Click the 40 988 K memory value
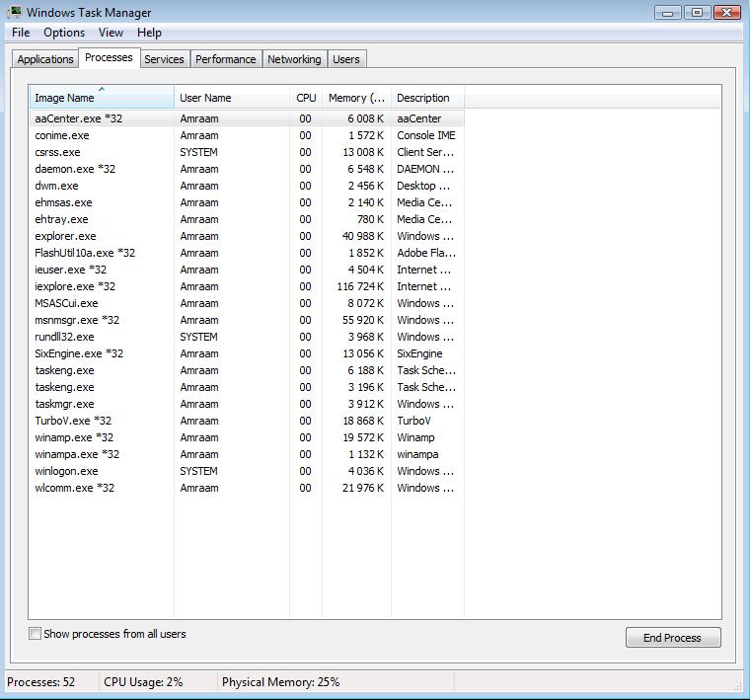This screenshot has height=700, width=750. coord(363,236)
